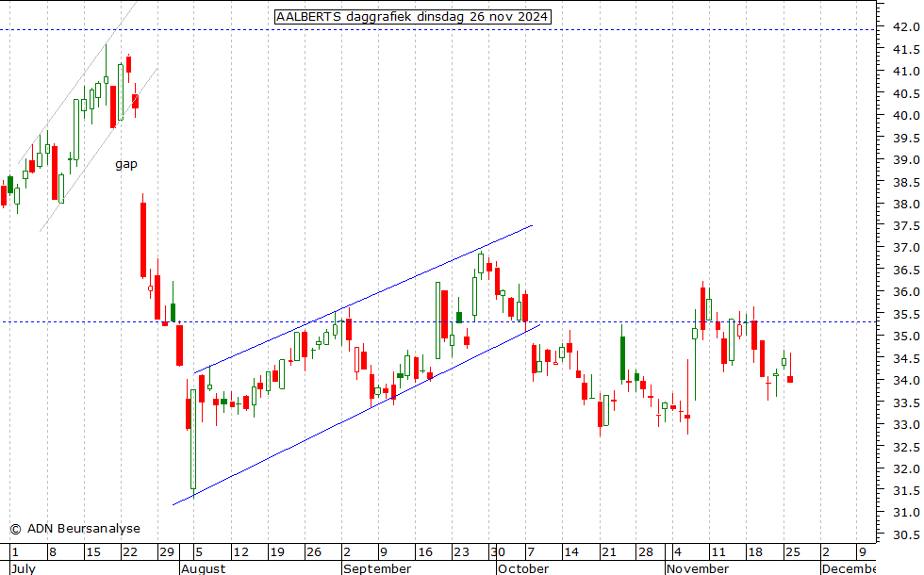Click the 34.0 price axis label
The height and width of the screenshot is (575, 924).
pyautogui.click(x=906, y=381)
